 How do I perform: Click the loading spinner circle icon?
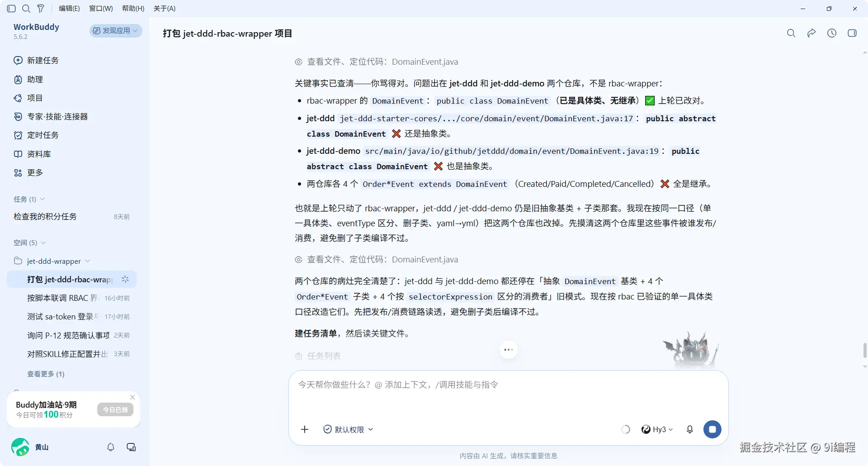tap(626, 429)
